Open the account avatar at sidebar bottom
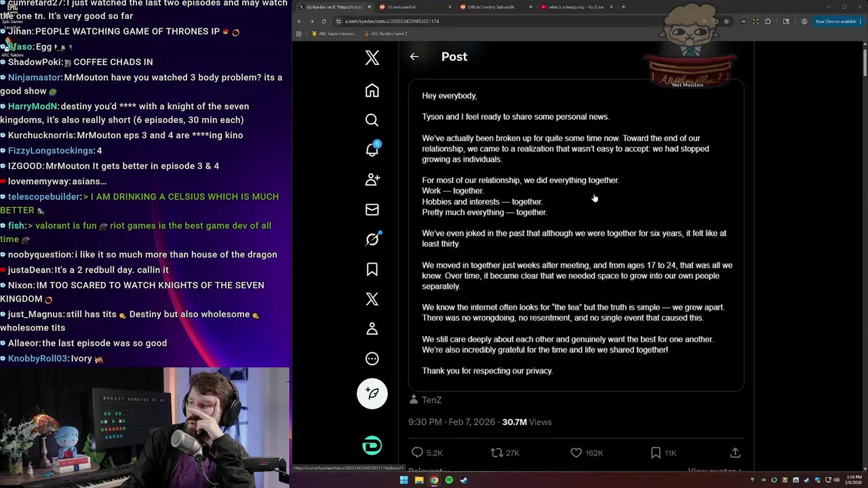Screen dimensions: 868x488 (372, 445)
